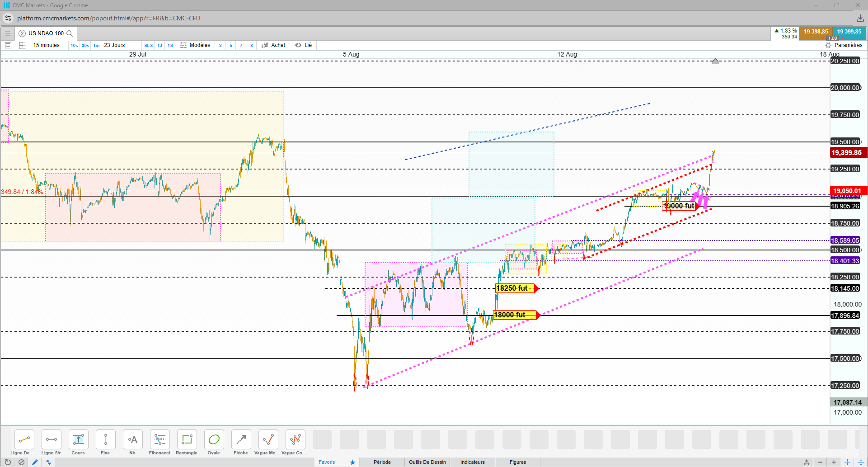Click the Achat buy button
This screenshot has height=467, width=868.
[274, 45]
